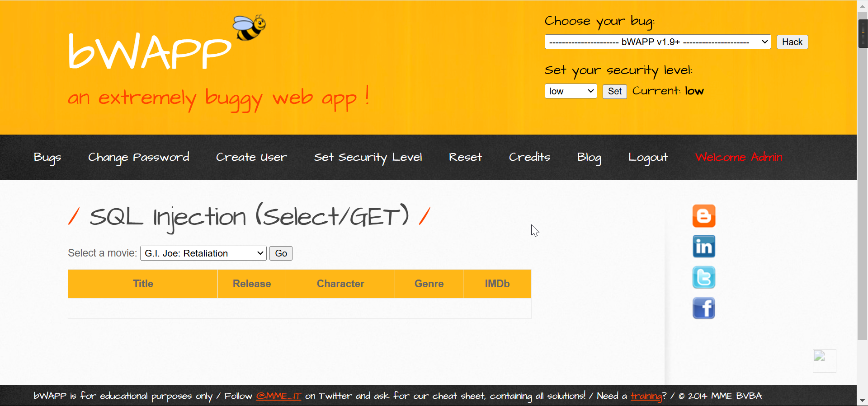
Task: Open the LinkedIn social icon
Action: coord(704,247)
